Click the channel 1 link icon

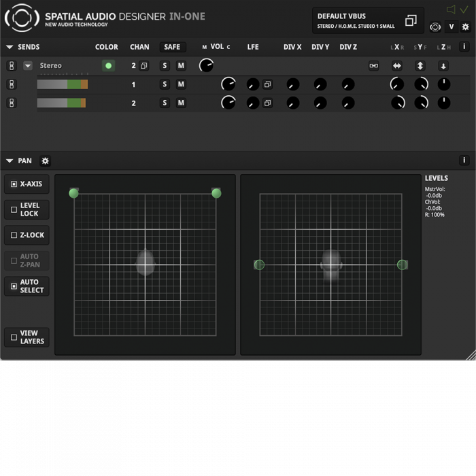click(12, 84)
